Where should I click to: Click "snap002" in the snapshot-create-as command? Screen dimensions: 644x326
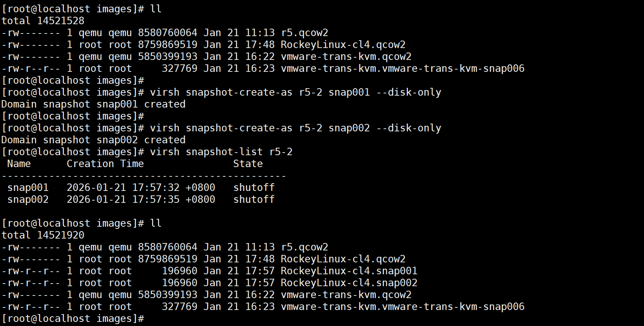pyautogui.click(x=349, y=128)
